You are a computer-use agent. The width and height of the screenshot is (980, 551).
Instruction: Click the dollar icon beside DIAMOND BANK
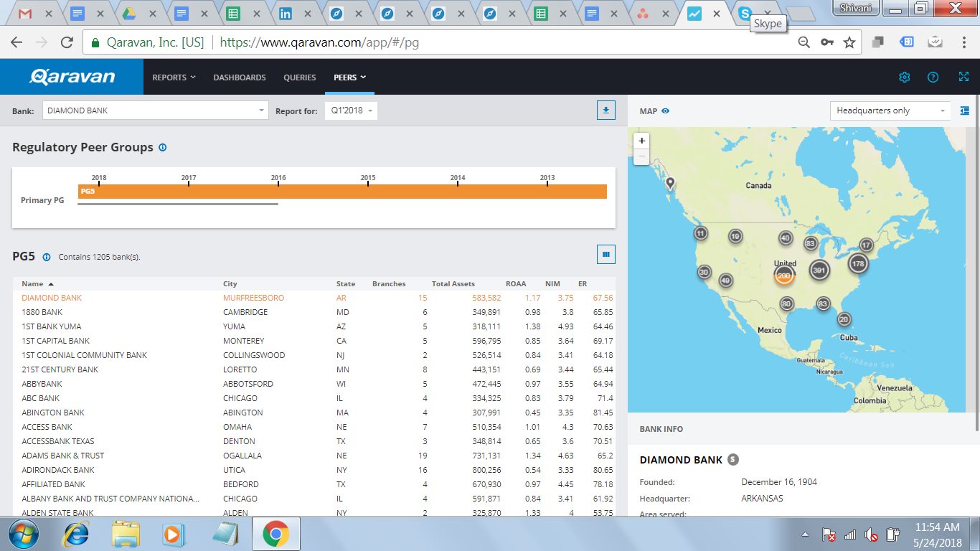pyautogui.click(x=732, y=460)
